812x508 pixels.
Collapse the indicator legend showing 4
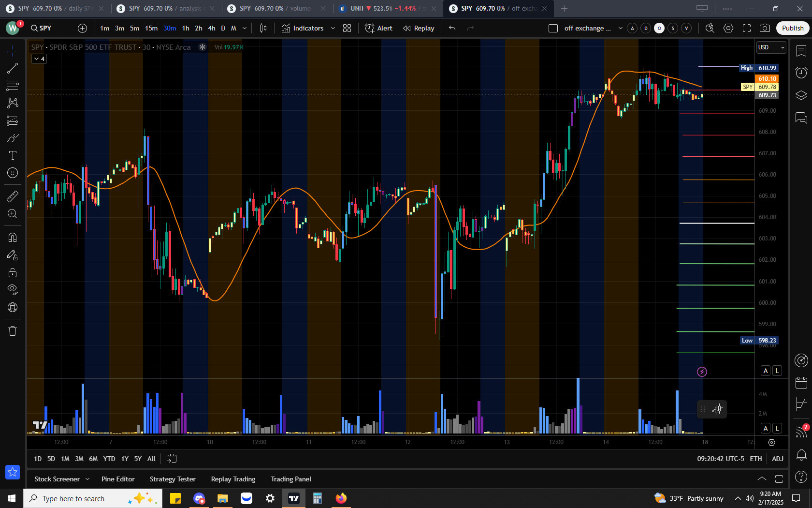click(39, 59)
